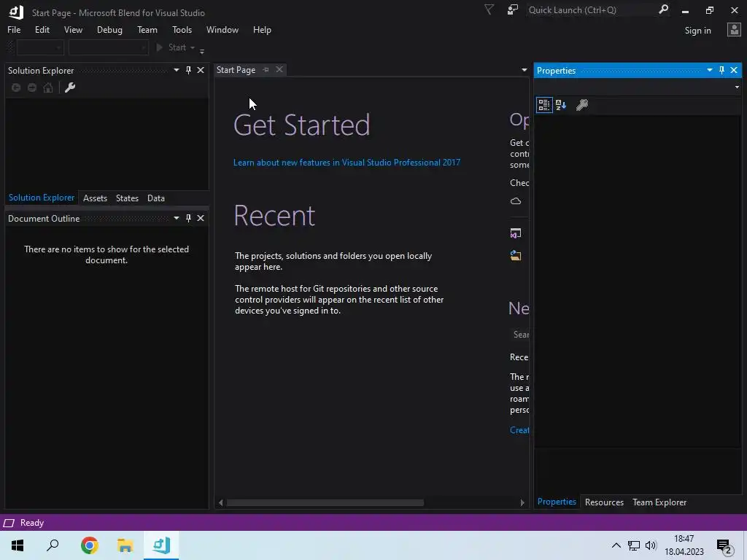Close the Solution Explorer panel
747x560 pixels.
201,71
